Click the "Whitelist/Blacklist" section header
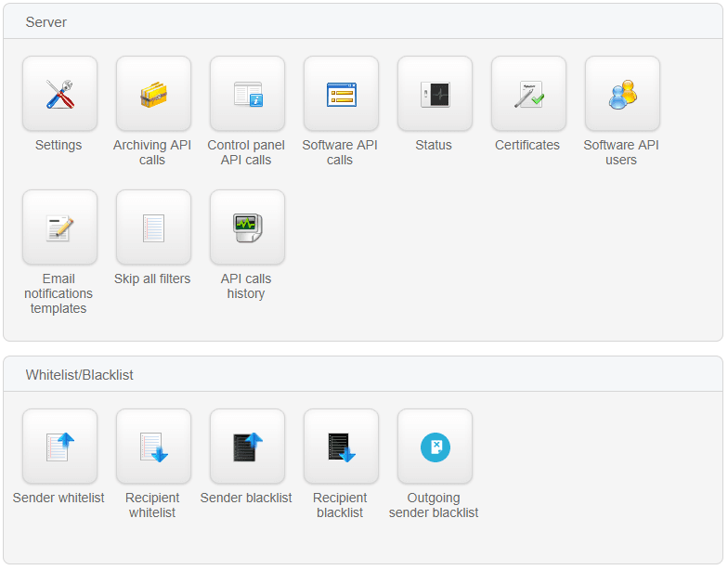 click(80, 375)
